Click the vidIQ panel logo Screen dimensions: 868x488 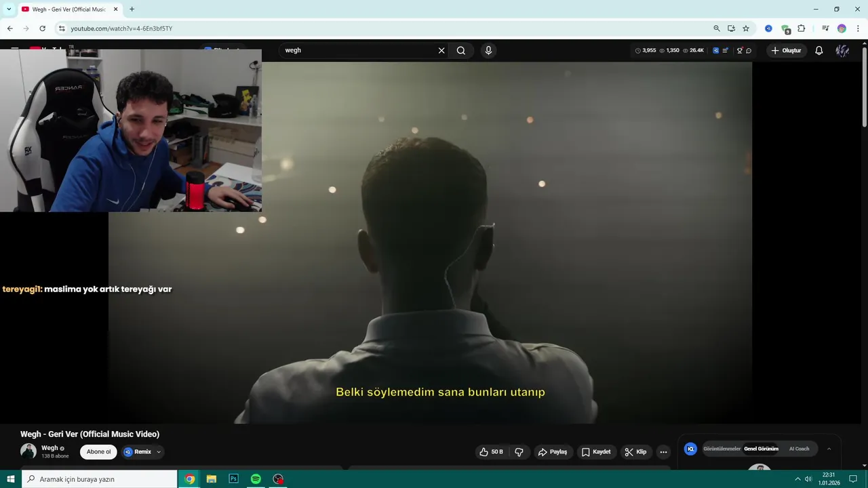[690, 449]
